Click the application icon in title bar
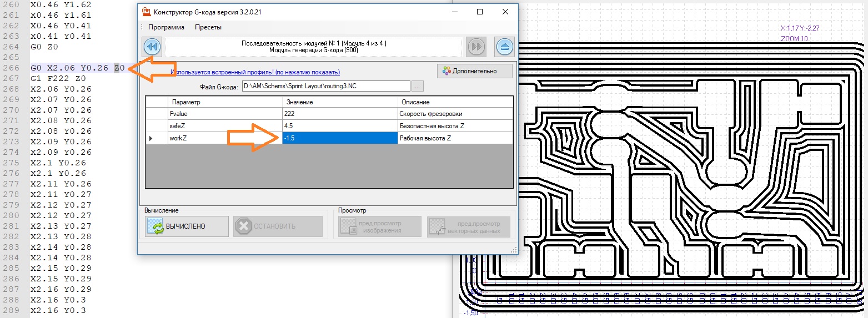 [147, 12]
